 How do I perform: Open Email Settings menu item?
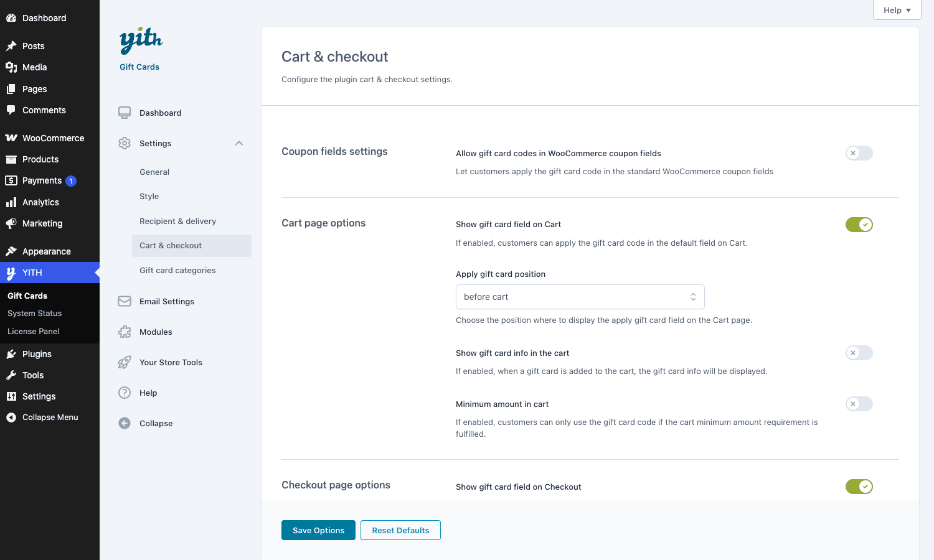pos(167,301)
